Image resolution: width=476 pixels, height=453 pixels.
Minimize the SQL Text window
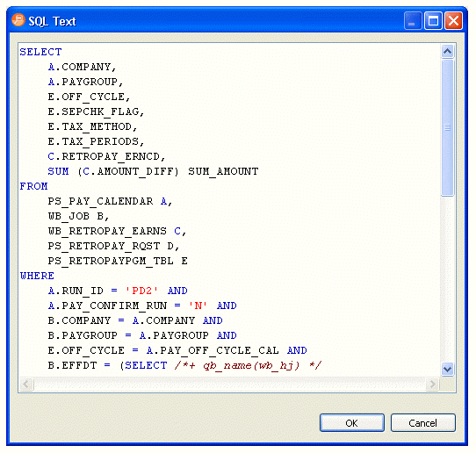[x=413, y=21]
